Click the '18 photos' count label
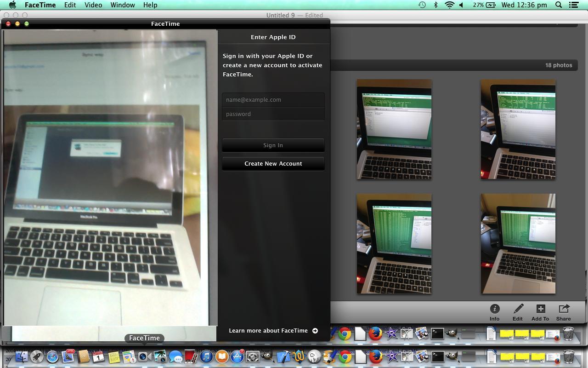The width and height of the screenshot is (588, 368). click(559, 65)
